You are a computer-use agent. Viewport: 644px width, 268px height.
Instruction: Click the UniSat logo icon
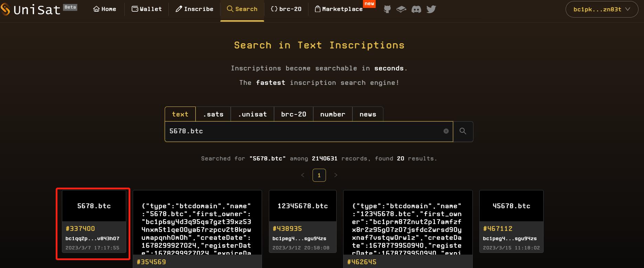click(x=5, y=9)
